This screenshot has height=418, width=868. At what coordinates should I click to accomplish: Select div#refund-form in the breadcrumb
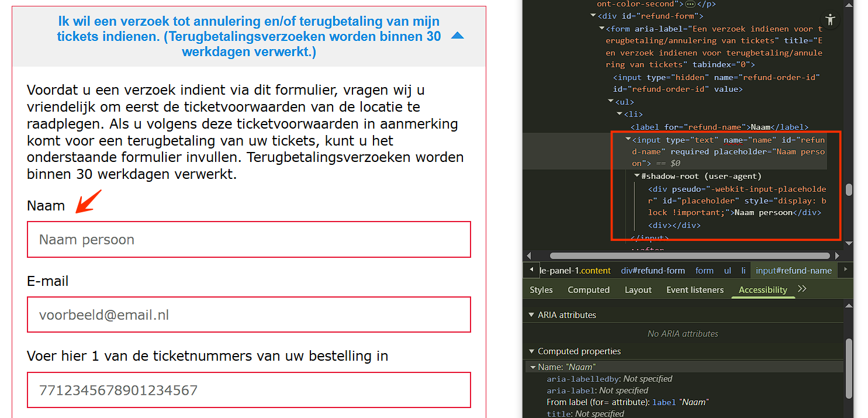(652, 271)
